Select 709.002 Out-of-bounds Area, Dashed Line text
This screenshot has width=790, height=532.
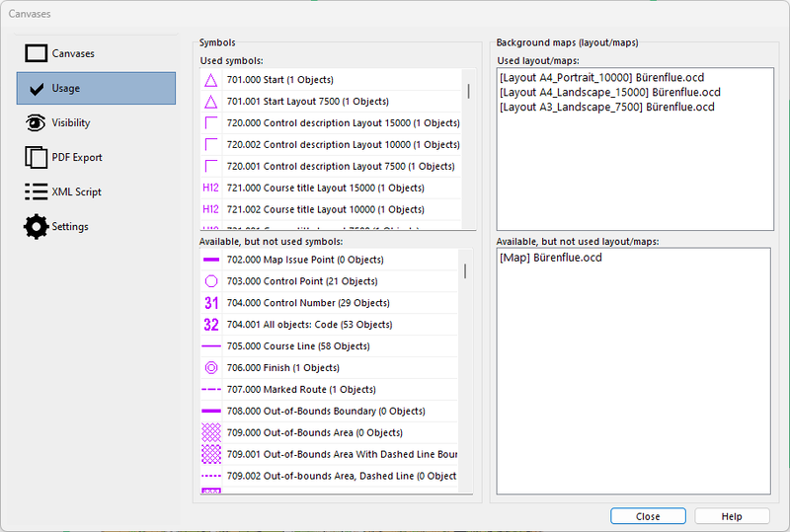click(x=342, y=476)
